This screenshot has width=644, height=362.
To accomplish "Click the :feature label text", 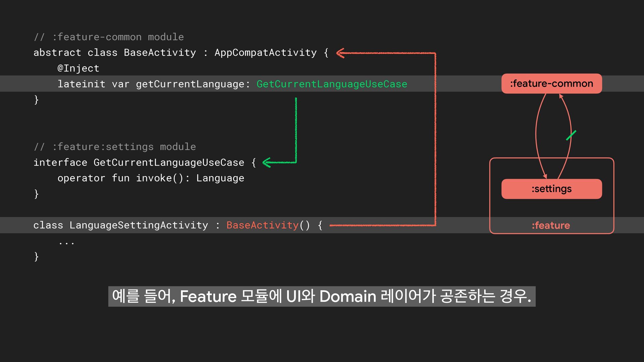I will point(551,225).
